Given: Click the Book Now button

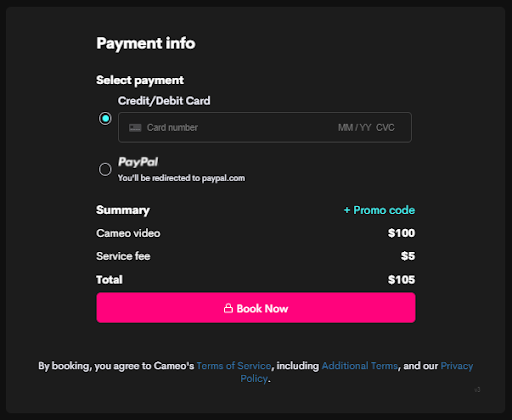Looking at the screenshot, I should coord(256,308).
